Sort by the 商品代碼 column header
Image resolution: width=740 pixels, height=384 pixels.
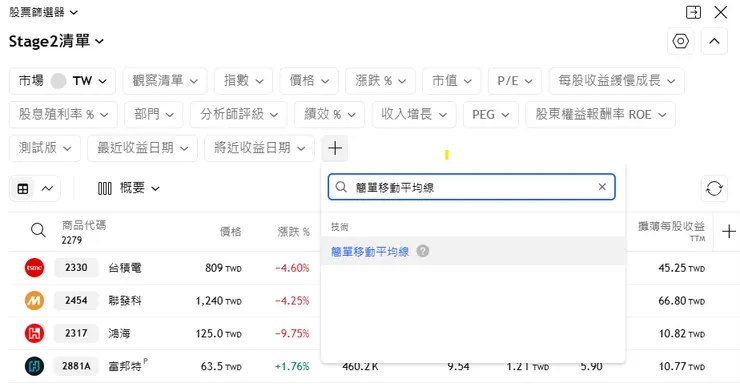coord(84,225)
